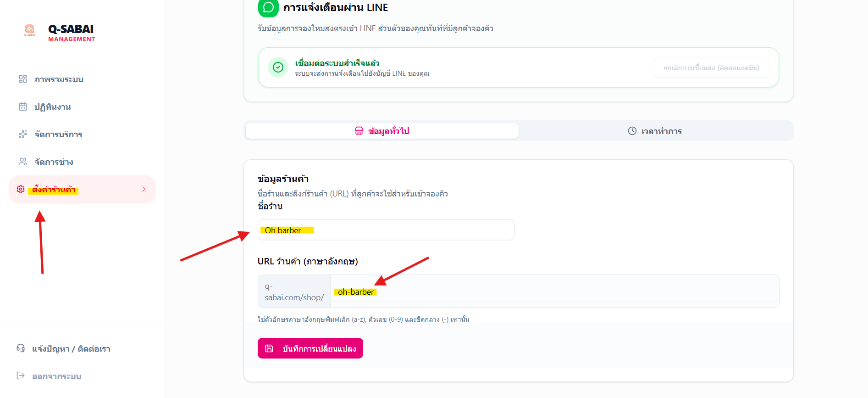Click the sparkle service management icon
The image size is (868, 398).
pos(23,134)
